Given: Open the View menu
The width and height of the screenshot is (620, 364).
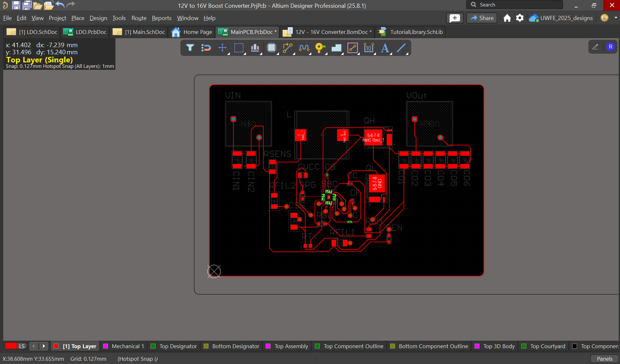Looking at the screenshot, I should [x=37, y=18].
